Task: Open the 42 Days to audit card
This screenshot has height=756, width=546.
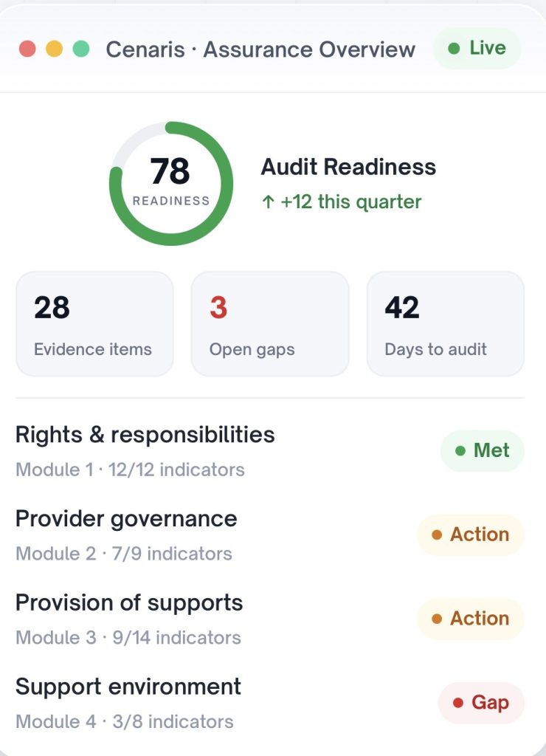Action: [446, 324]
